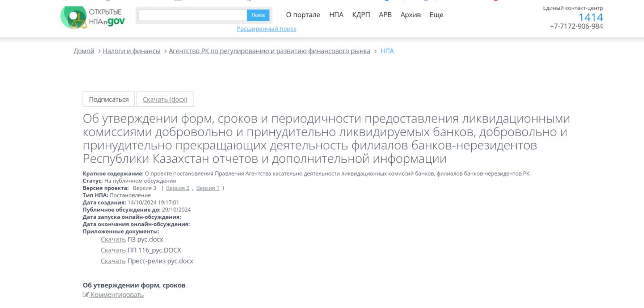Click the status text На публичном обсуждении
The image size is (644, 308).
tap(140, 181)
